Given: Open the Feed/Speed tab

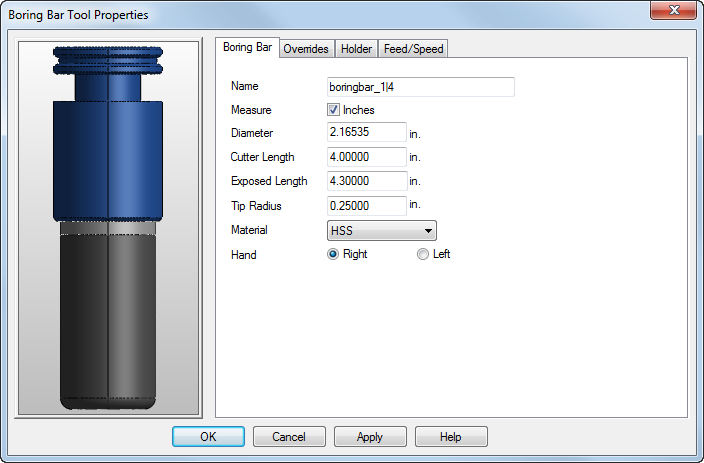Looking at the screenshot, I should click(x=414, y=49).
